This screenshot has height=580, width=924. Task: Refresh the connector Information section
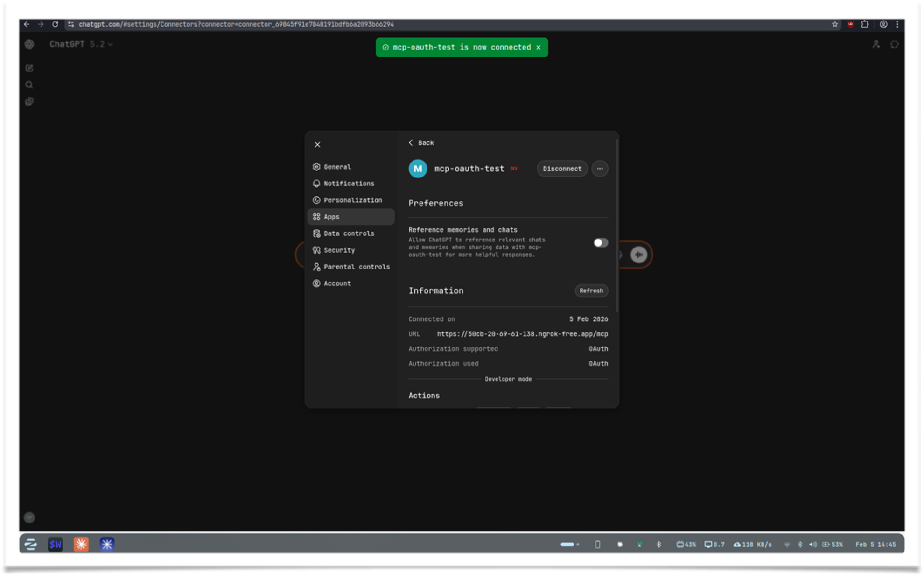(x=591, y=290)
